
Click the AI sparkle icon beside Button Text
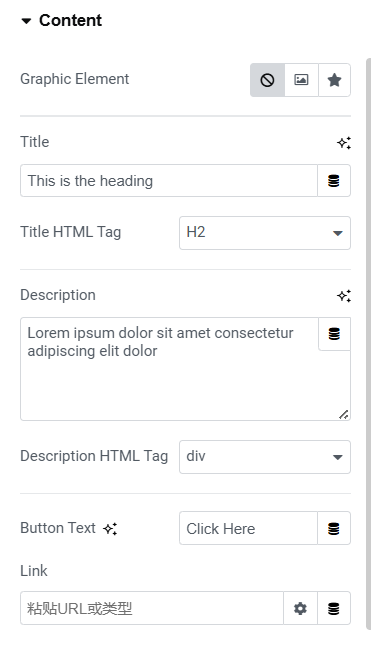click(x=110, y=529)
